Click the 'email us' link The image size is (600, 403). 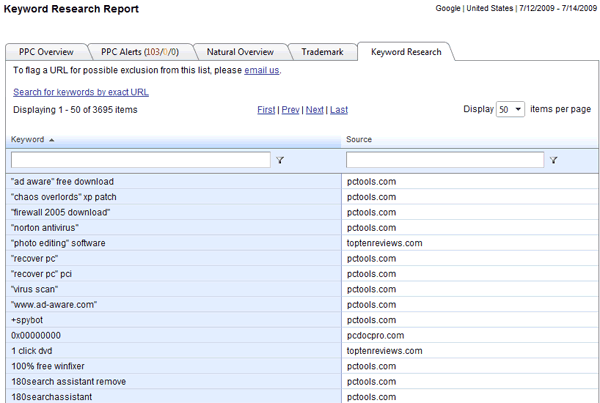tap(262, 71)
